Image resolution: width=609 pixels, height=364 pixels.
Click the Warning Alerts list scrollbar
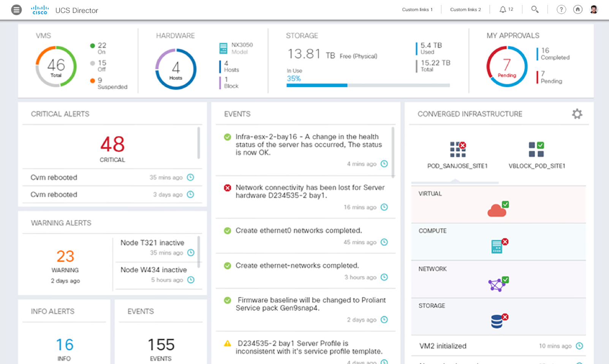[199, 252]
